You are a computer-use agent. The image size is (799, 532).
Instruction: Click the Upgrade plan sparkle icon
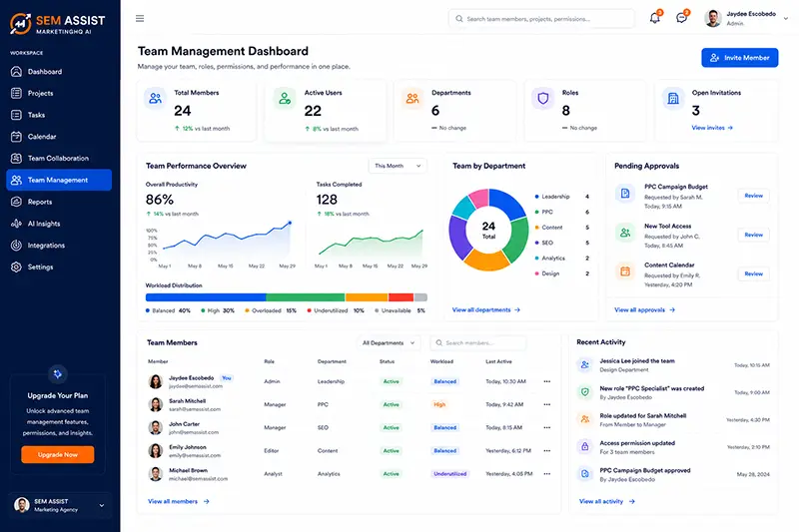58,374
